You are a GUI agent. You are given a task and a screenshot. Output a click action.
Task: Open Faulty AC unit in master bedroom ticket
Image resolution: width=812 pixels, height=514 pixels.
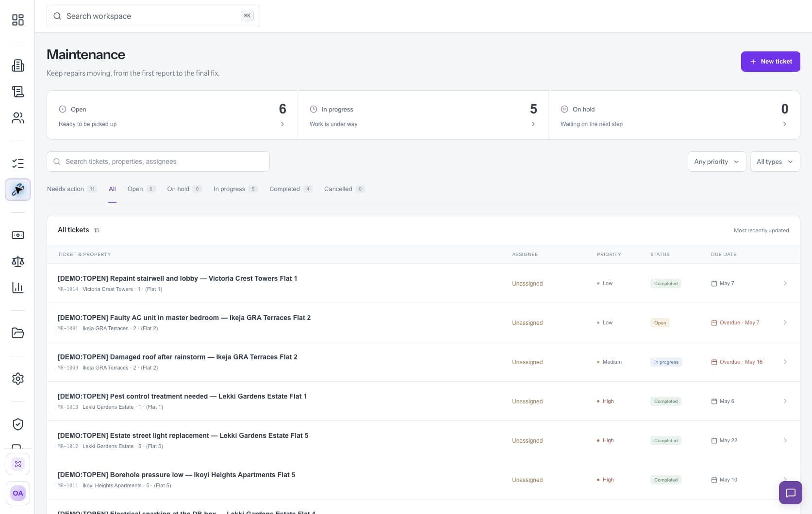tap(184, 318)
